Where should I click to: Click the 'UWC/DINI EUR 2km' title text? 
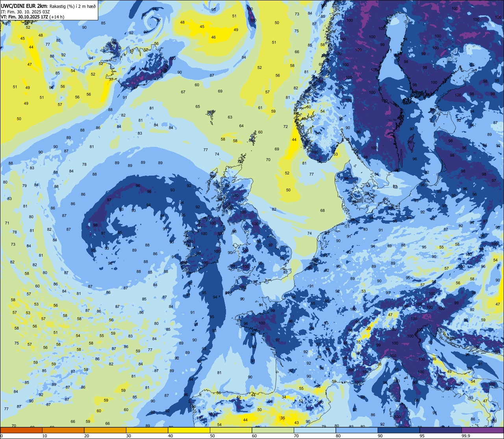pos(24,6)
